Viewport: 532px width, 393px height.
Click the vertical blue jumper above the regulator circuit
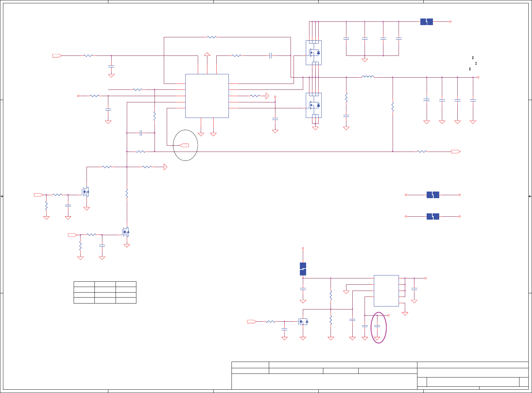(x=303, y=269)
